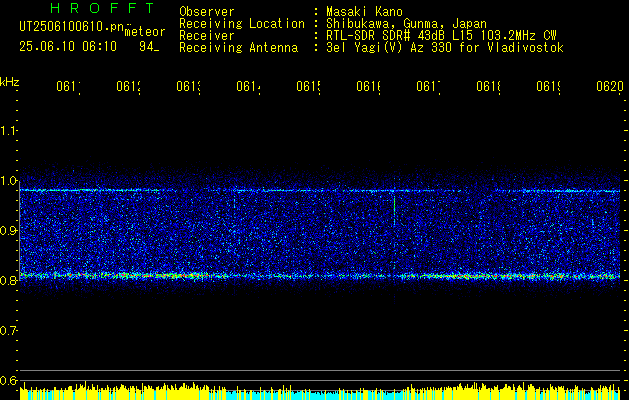Click the RTL-SDR receiver description line

coord(441,36)
